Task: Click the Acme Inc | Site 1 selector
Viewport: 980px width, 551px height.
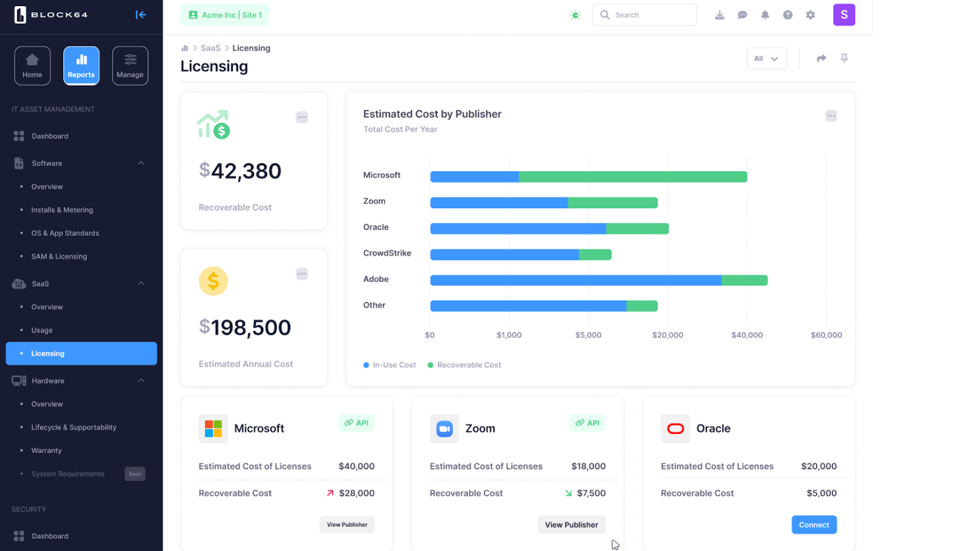Action: (225, 15)
